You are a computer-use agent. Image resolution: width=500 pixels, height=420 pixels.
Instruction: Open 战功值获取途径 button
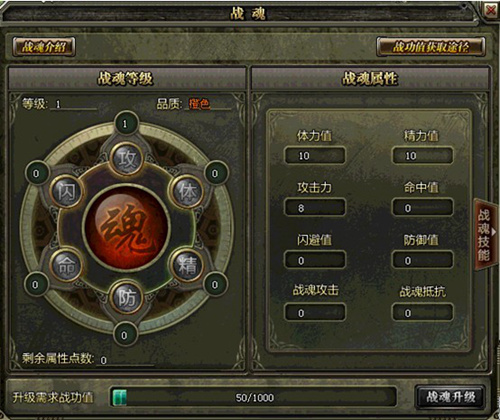[431, 47]
